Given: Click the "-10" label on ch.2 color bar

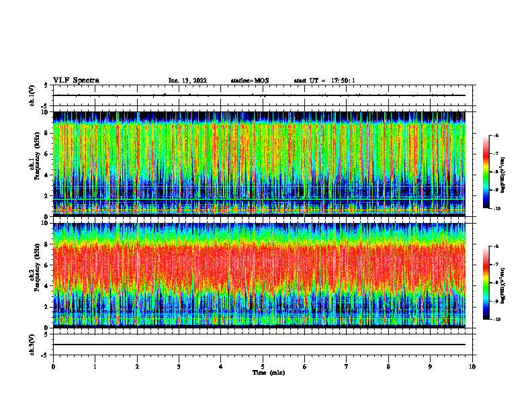Looking at the screenshot, I should 497,320.
